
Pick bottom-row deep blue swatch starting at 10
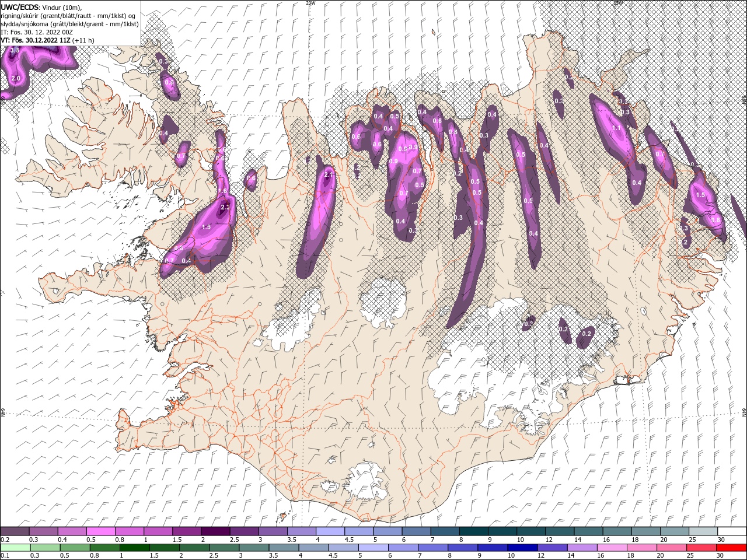pyautogui.click(x=522, y=547)
